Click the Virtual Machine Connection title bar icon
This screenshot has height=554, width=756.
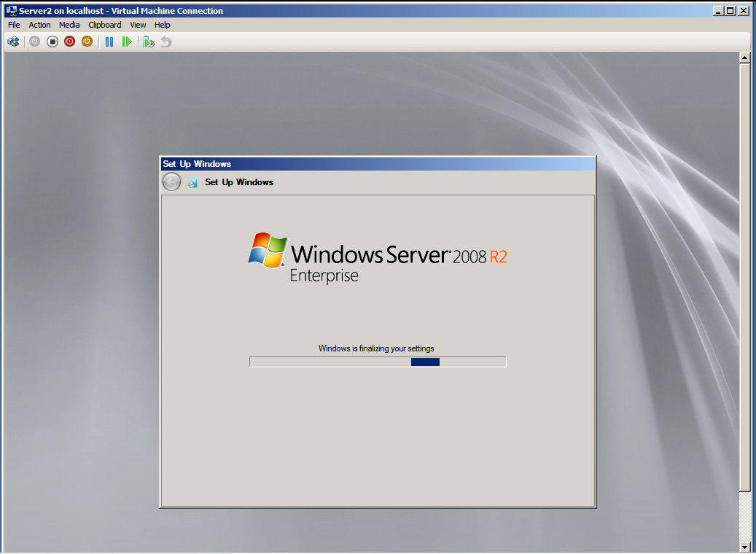(x=11, y=11)
